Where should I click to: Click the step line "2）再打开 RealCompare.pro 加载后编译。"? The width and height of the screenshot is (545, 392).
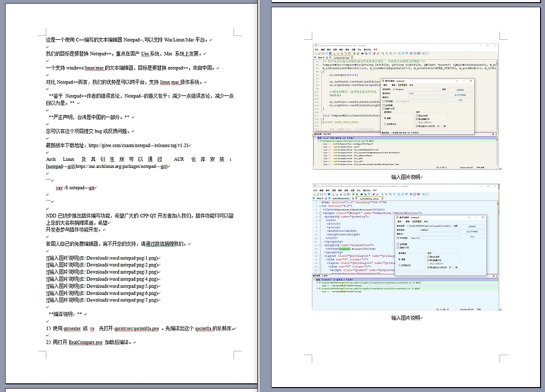(89, 342)
